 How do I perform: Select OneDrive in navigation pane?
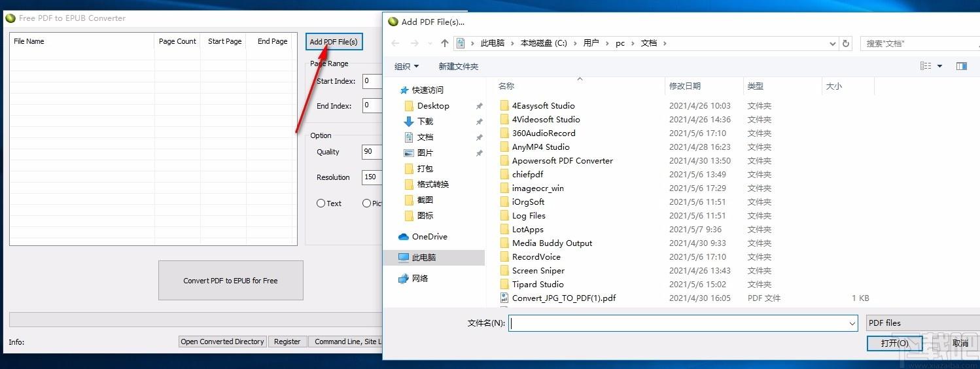pyautogui.click(x=429, y=236)
